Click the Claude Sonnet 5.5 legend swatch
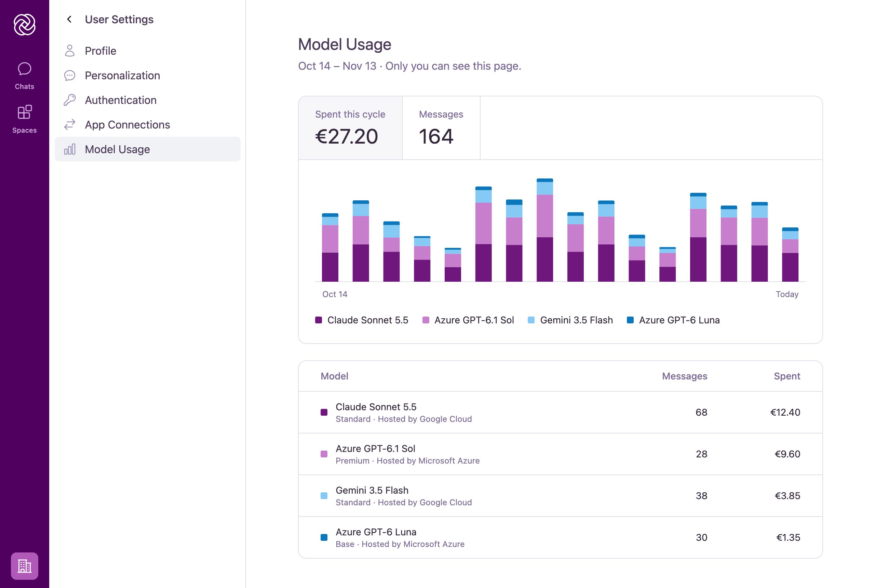Viewport: 875px width, 588px height. (x=319, y=320)
